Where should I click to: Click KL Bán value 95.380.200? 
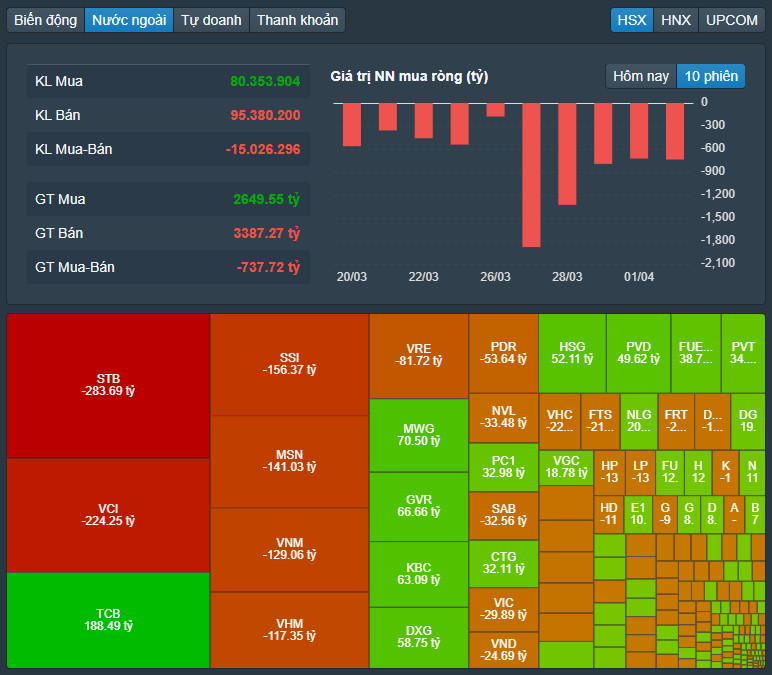click(265, 115)
